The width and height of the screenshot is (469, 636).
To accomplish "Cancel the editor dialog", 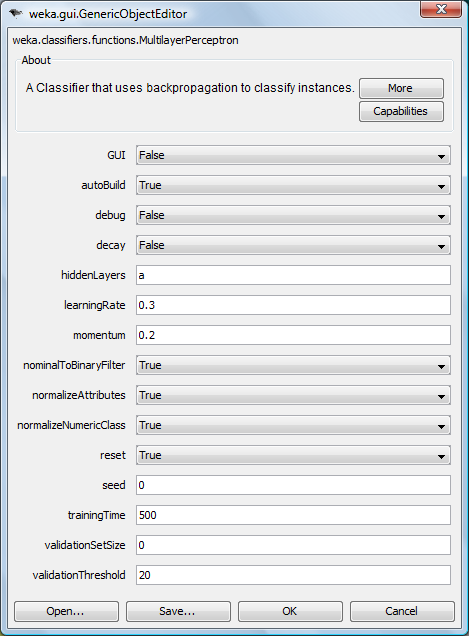I will click(402, 611).
